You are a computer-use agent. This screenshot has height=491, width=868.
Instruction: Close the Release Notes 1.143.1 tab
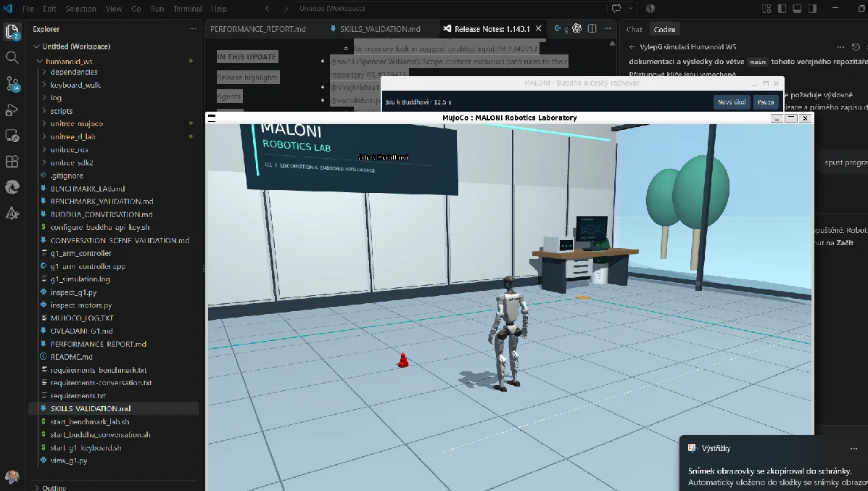pyautogui.click(x=538, y=28)
